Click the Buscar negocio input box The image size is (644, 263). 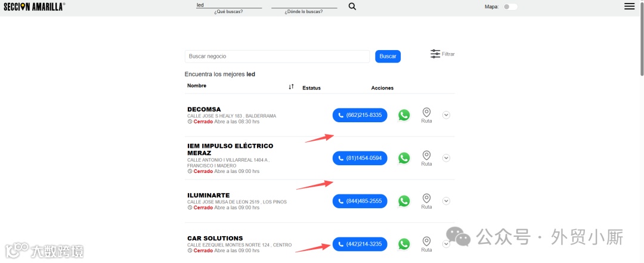[277, 56]
